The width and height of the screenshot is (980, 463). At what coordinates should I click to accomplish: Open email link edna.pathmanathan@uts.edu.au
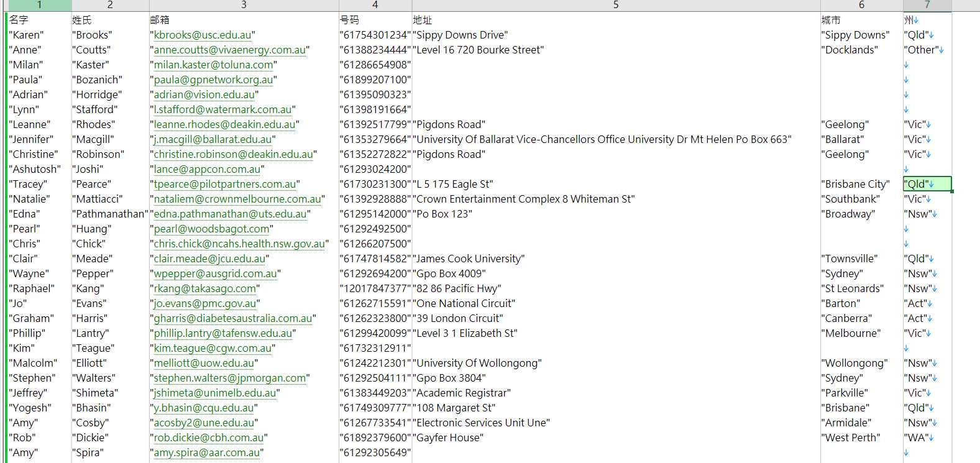point(230,214)
